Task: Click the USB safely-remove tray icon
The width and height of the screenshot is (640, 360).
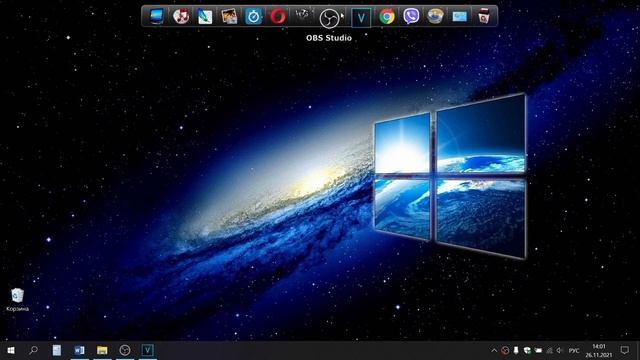Action: [516, 351]
